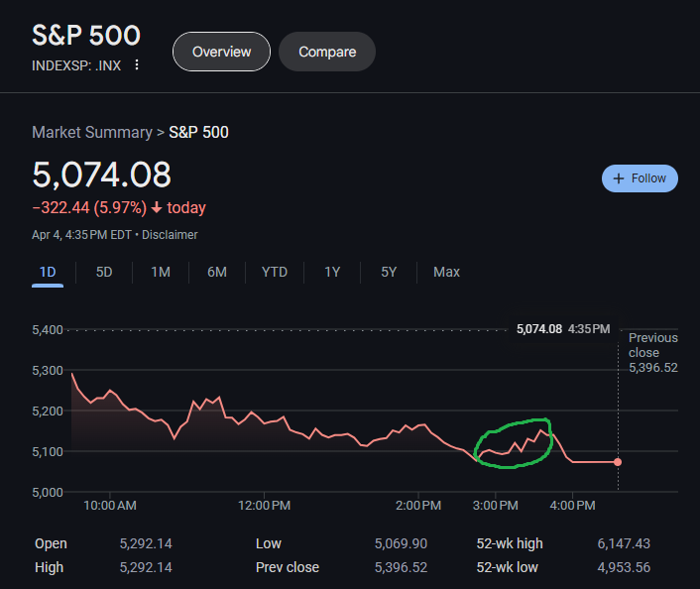This screenshot has height=589, width=700.
Task: Open the three-dot menu beside INDEXSP: .INX
Action: pyautogui.click(x=137, y=65)
